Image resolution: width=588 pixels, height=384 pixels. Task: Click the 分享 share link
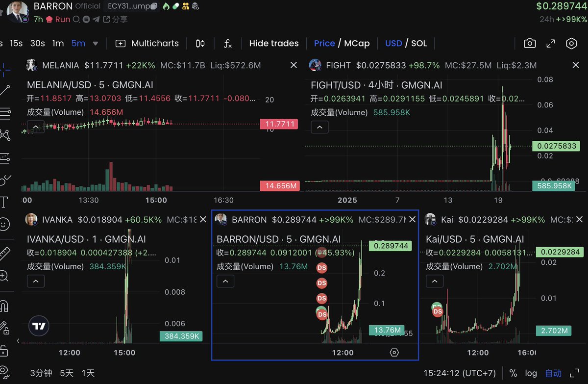[116, 20]
